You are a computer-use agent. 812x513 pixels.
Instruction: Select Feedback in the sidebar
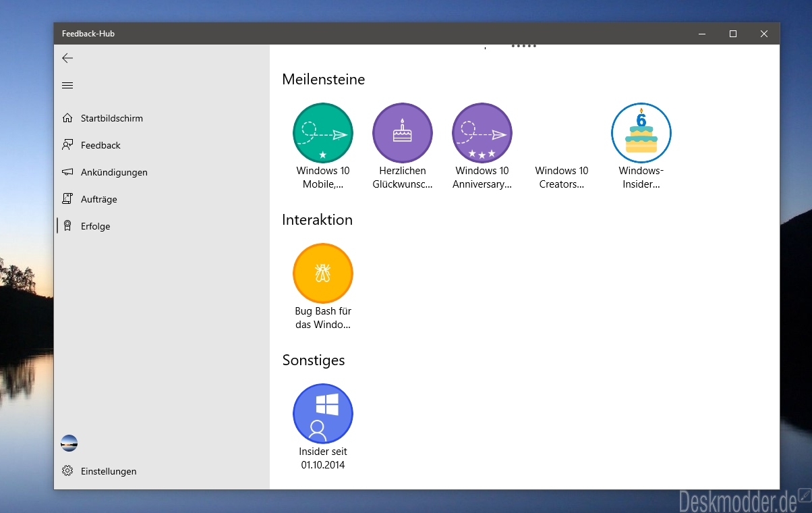[162, 145]
